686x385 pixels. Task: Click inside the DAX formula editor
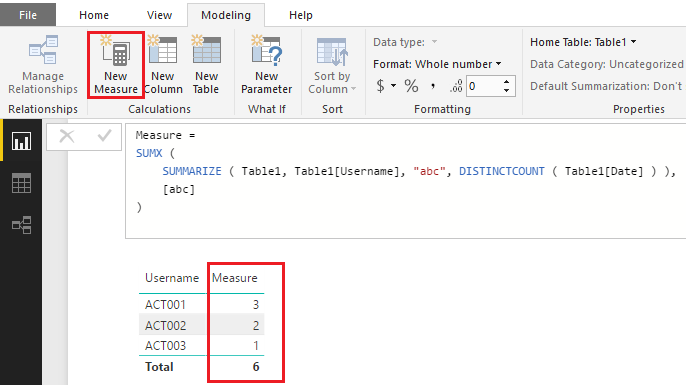point(406,181)
